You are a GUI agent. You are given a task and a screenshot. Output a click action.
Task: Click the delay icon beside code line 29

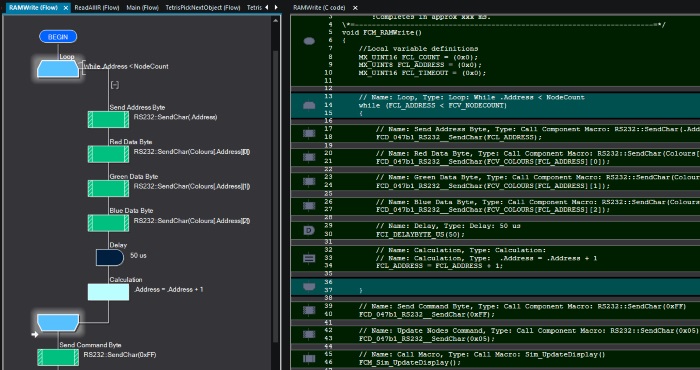tap(309, 230)
